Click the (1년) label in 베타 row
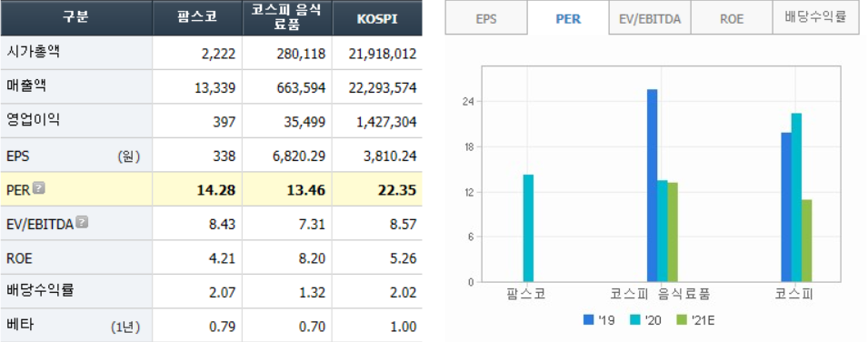This screenshot has height=342, width=868. (x=125, y=327)
